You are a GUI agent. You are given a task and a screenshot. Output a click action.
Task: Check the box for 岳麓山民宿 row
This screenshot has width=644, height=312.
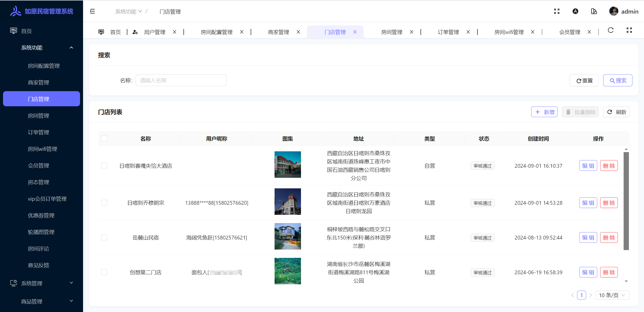pos(104,237)
